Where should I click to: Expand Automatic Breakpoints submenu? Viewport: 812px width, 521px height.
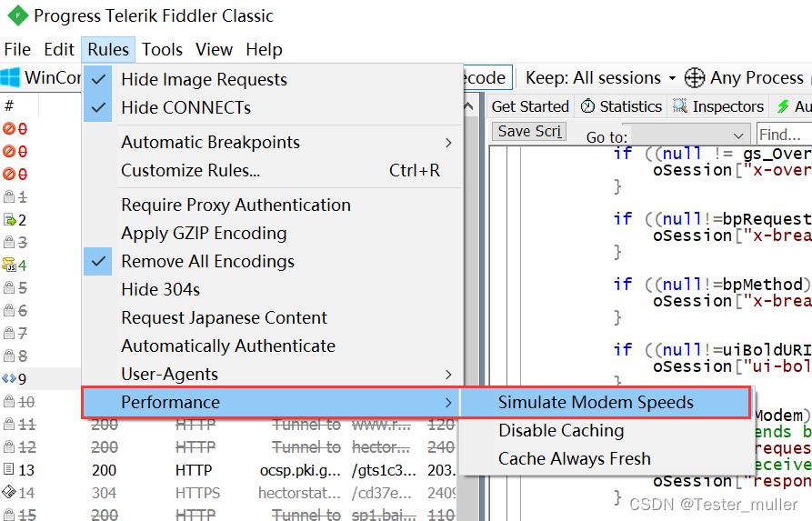[273, 143]
